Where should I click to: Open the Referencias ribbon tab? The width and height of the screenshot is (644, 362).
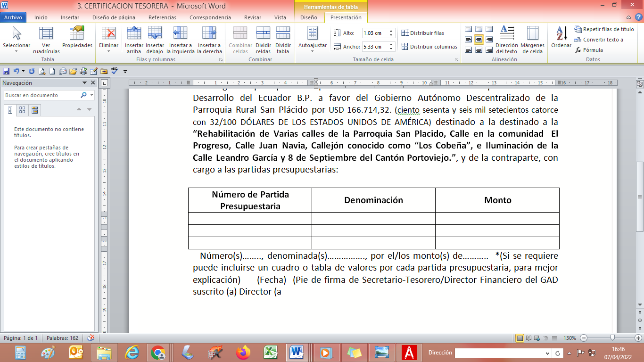coord(162,17)
